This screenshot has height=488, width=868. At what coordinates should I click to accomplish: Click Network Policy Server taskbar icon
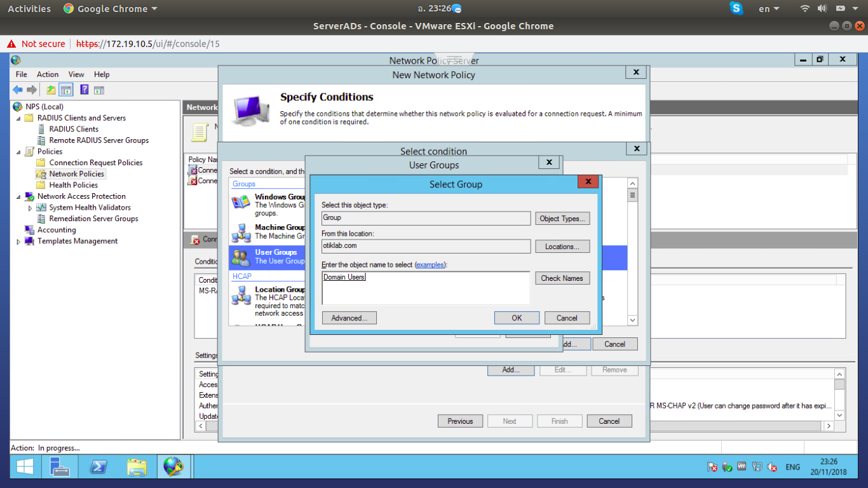coord(173,467)
